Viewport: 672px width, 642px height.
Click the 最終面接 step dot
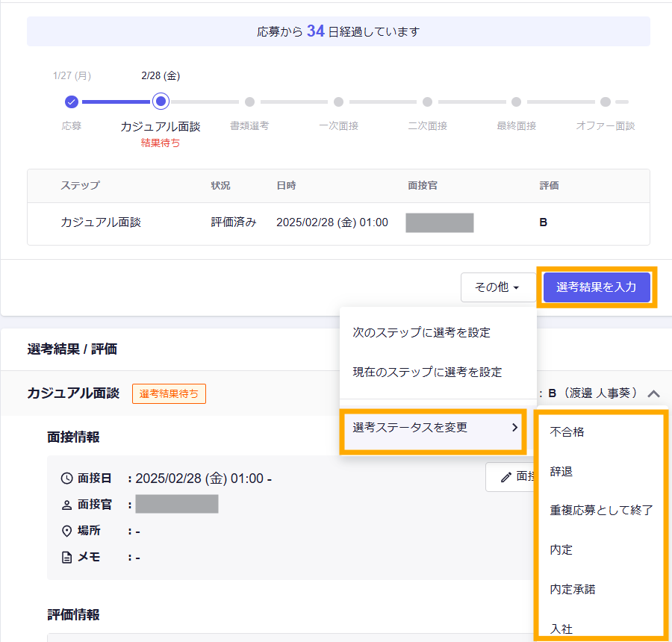click(516, 102)
